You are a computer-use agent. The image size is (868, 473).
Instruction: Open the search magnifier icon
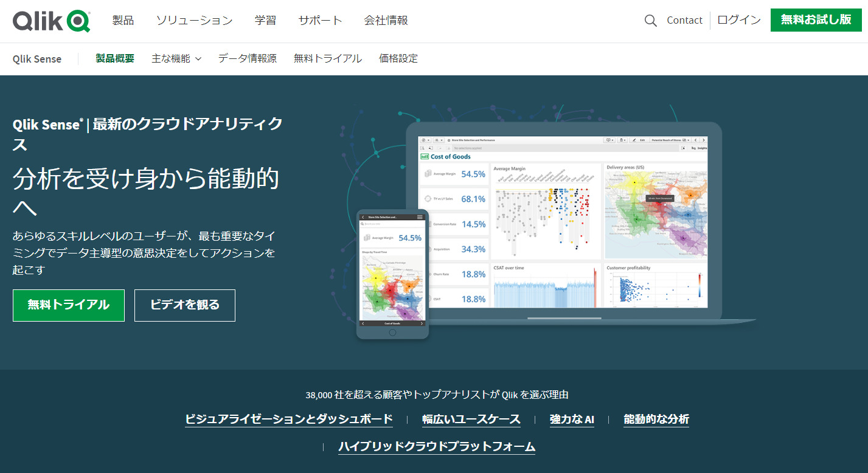click(x=650, y=21)
